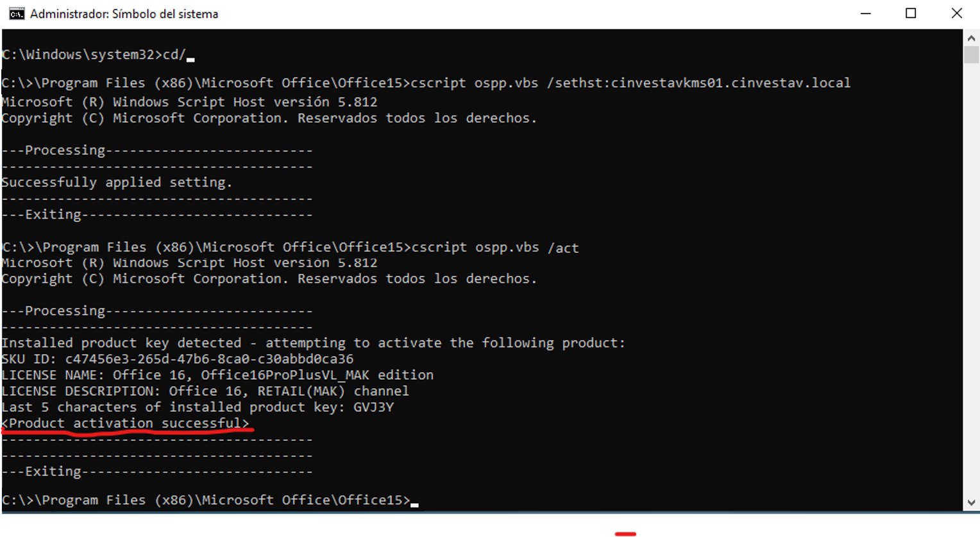980x537 pixels.
Task: Close the Símbolo del sistema window
Action: pyautogui.click(x=956, y=13)
